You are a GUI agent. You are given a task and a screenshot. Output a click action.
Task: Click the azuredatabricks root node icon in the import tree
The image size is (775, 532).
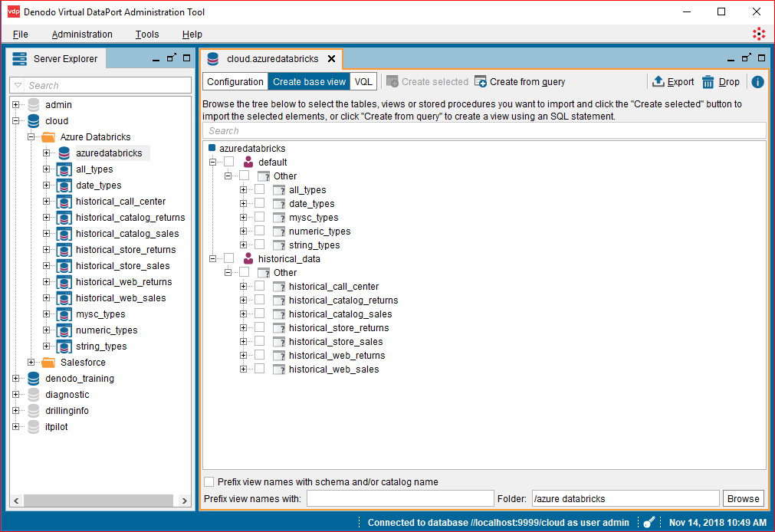pos(212,148)
